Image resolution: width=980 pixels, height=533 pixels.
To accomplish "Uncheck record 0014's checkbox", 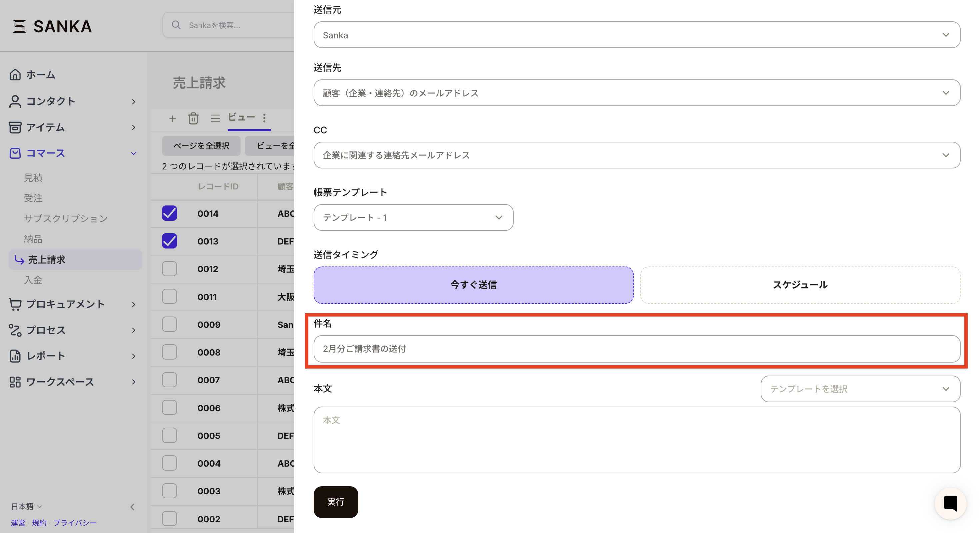I will [169, 213].
